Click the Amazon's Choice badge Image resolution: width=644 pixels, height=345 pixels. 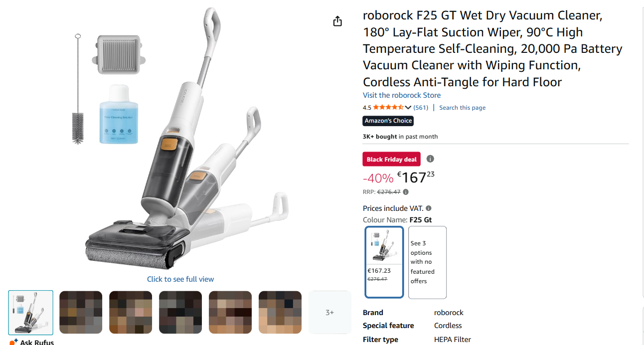tap(388, 121)
